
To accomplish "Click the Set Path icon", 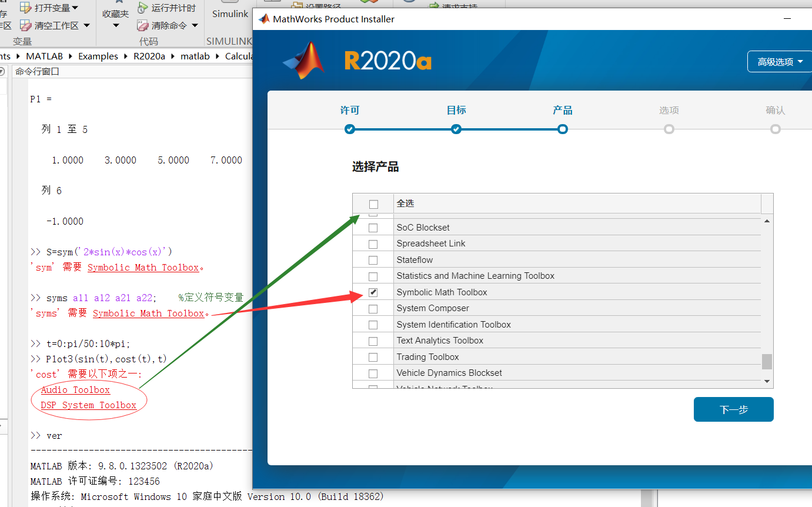I will tap(297, 5).
